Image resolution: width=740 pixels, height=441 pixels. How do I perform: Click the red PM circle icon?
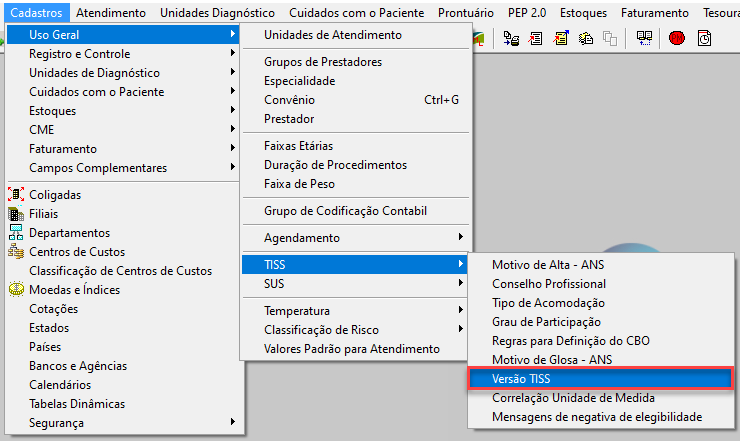[677, 38]
